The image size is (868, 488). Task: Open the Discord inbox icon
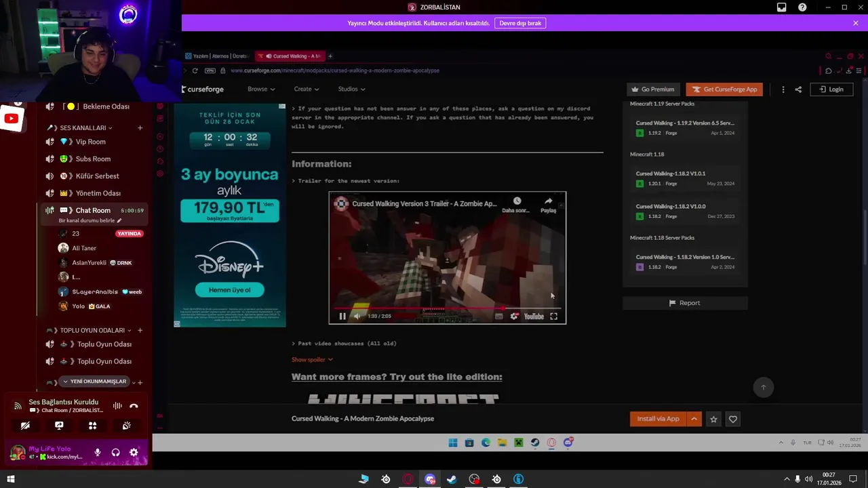(782, 7)
